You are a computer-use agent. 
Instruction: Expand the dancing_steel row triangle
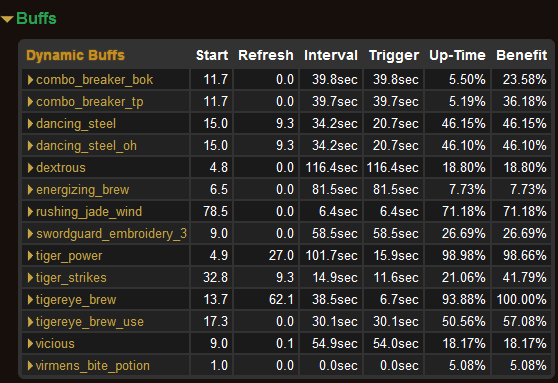31,124
